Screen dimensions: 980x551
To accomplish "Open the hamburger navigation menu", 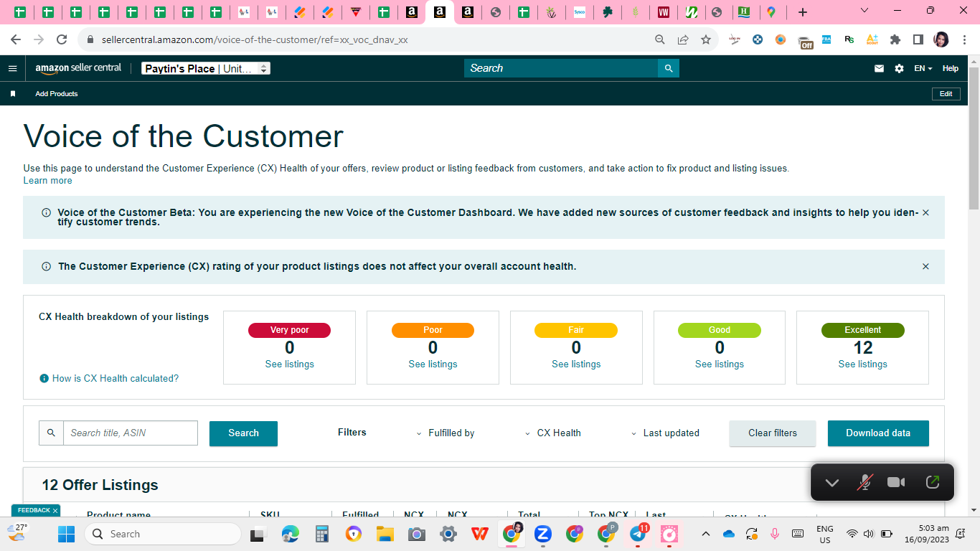I will (x=12, y=69).
